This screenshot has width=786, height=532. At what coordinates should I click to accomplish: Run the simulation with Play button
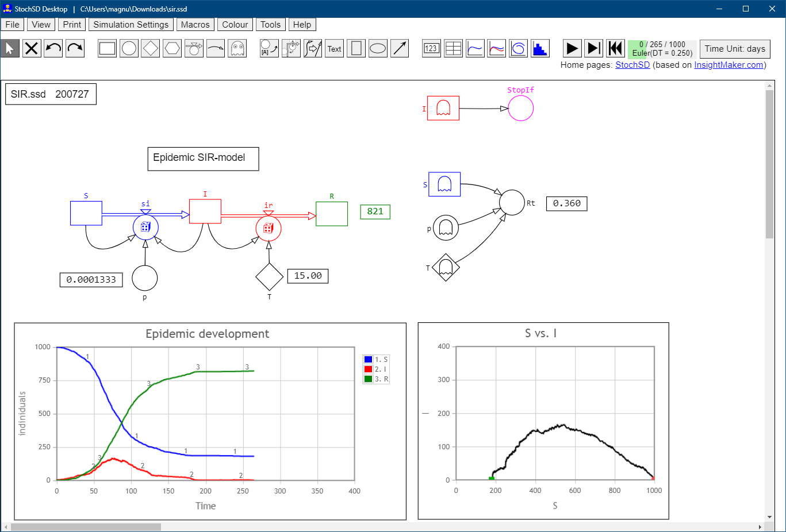click(572, 49)
